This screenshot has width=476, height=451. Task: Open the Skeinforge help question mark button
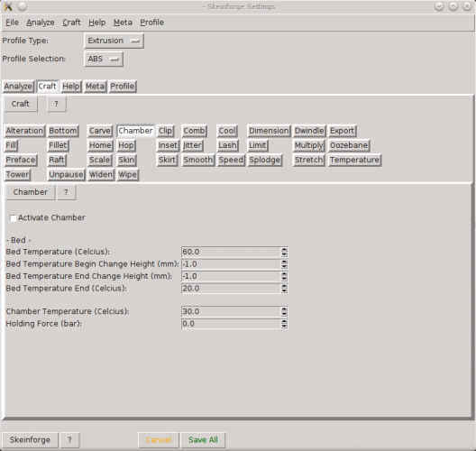coord(69,440)
